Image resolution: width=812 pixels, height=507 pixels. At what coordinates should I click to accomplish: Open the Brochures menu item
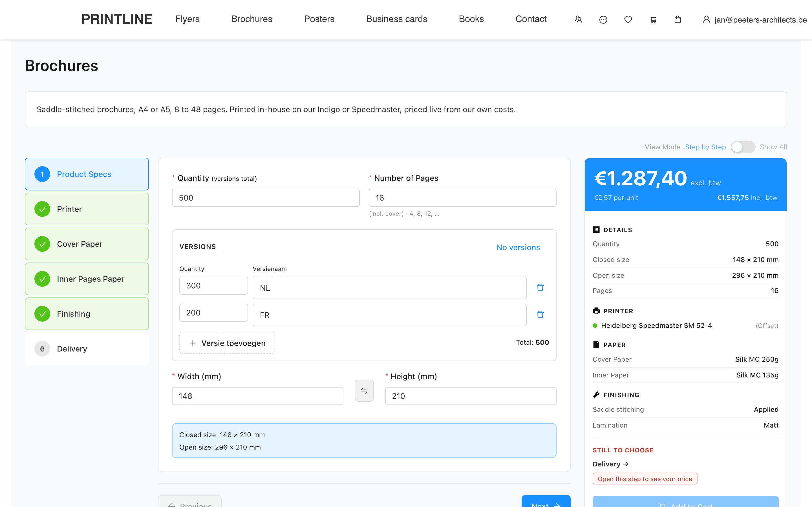pyautogui.click(x=252, y=19)
